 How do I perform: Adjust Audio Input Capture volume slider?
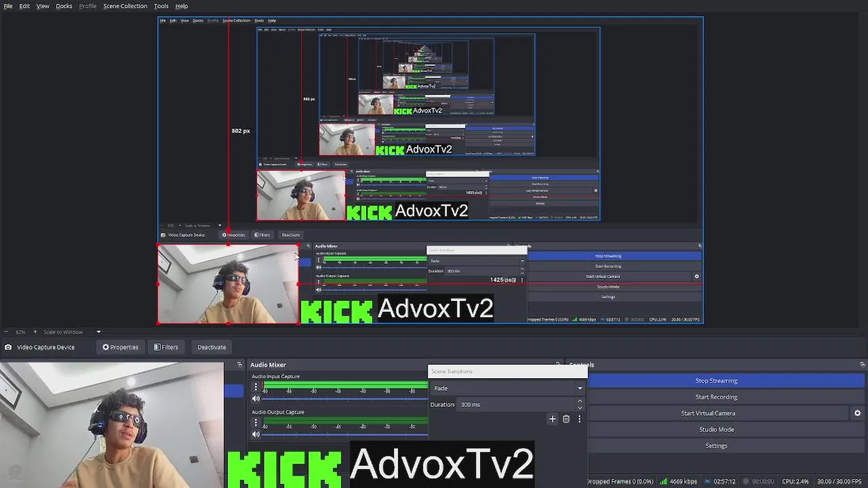[346, 399]
